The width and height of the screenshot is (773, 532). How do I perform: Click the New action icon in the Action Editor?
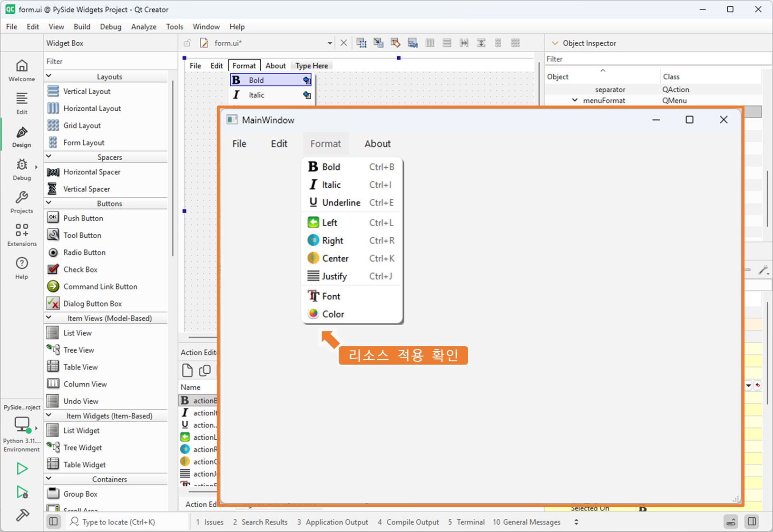click(x=187, y=370)
